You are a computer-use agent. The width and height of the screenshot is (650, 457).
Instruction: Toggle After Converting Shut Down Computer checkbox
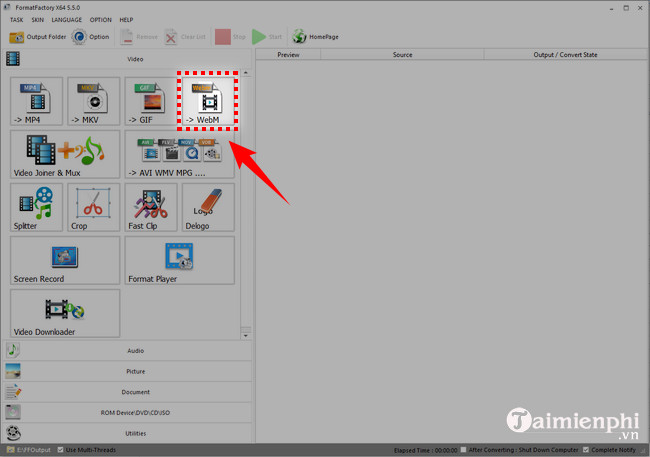[x=463, y=450]
